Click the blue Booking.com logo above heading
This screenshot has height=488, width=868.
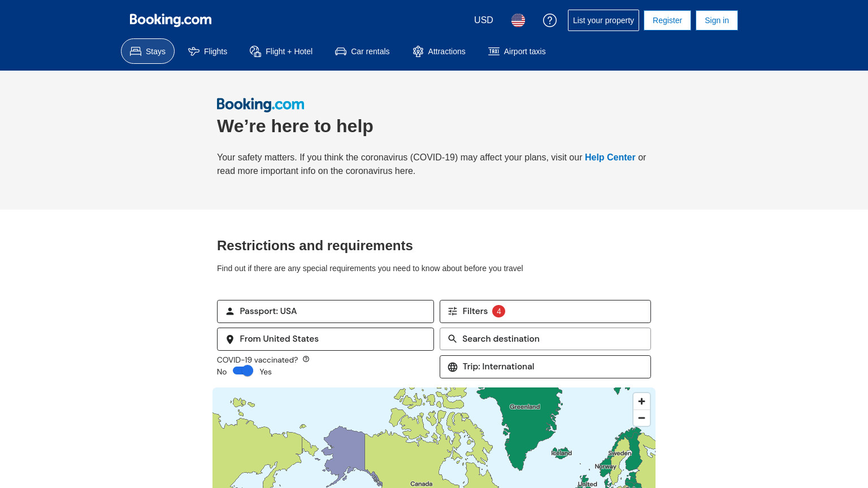261,104
